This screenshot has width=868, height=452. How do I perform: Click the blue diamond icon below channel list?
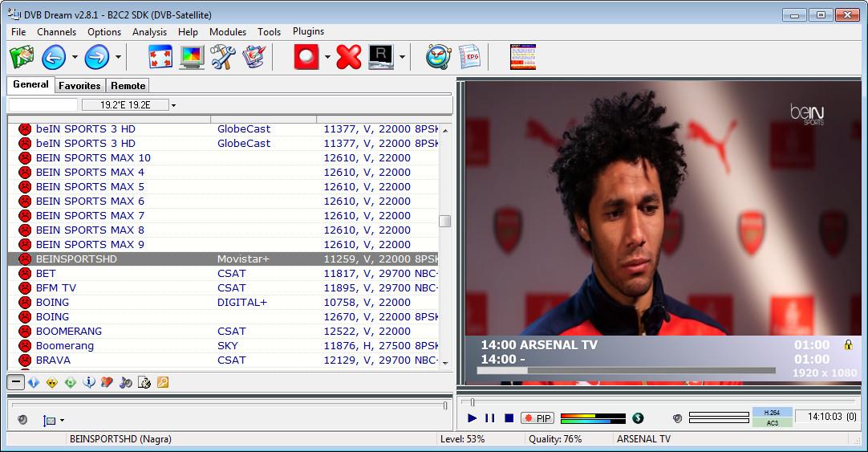[34, 382]
